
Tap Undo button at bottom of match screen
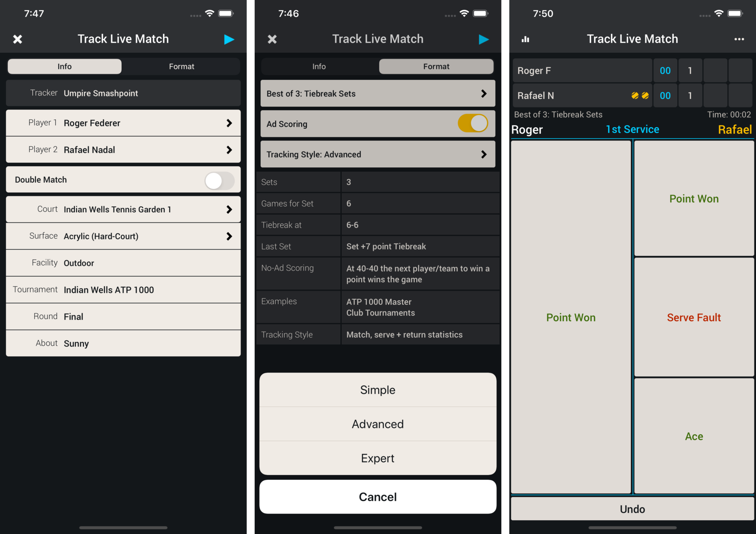(x=631, y=508)
